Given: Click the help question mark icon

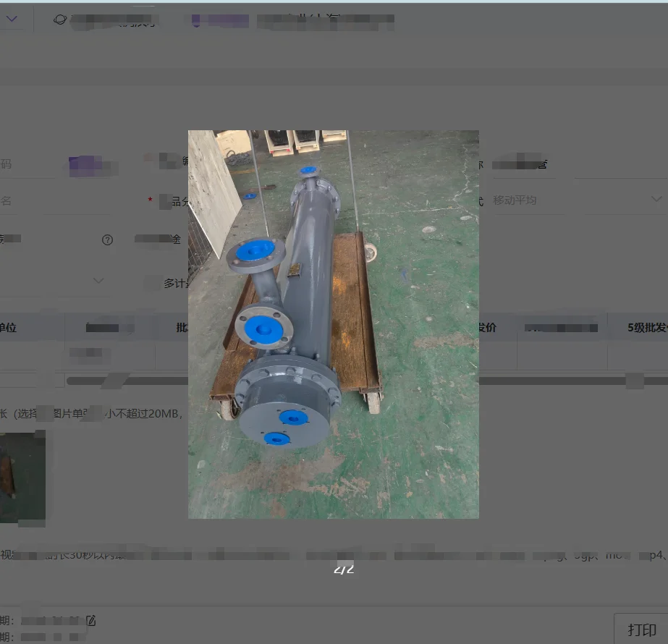Looking at the screenshot, I should coord(107,240).
